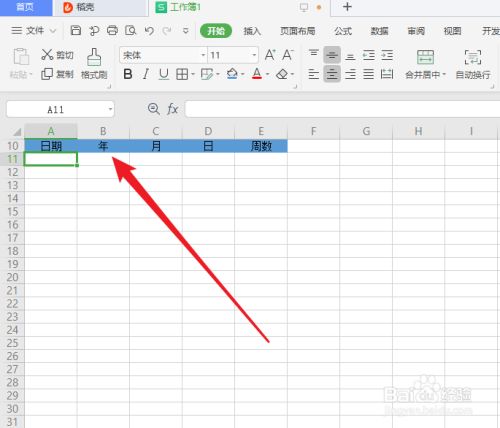Toggle horizontal center alignment
Viewport: 500px width, 428px height.
pos(332,74)
